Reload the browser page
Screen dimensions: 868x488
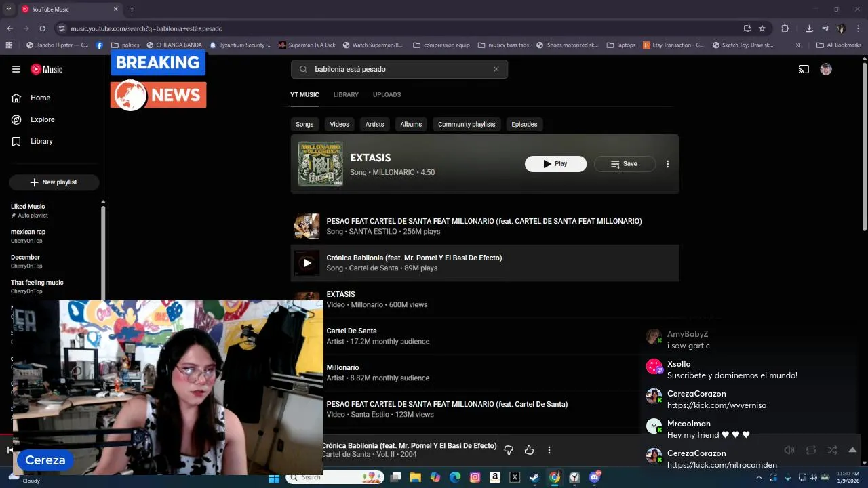click(43, 28)
